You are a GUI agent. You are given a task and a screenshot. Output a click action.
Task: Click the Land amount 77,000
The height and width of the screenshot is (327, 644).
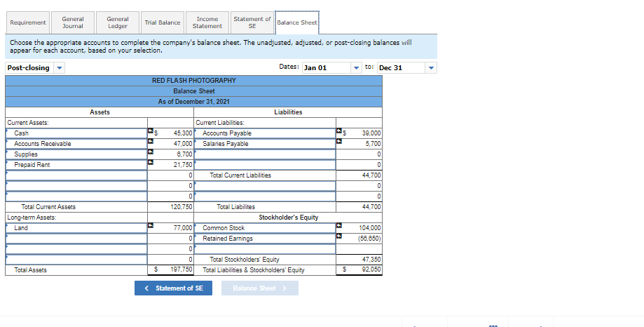pyautogui.click(x=183, y=228)
